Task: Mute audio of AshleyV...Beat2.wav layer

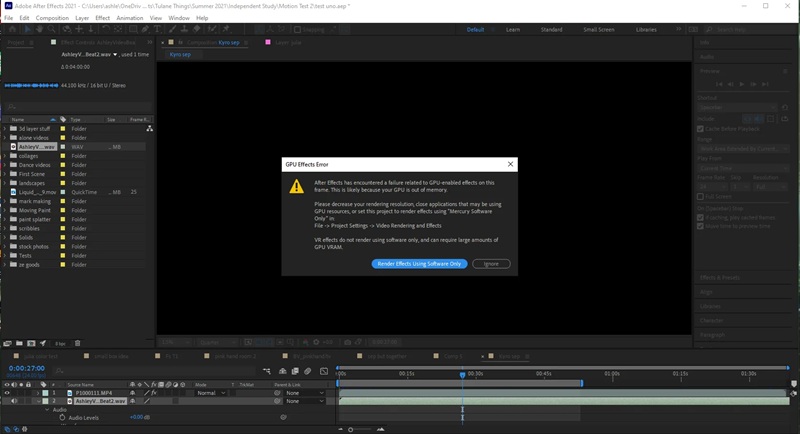Action: pyautogui.click(x=14, y=401)
